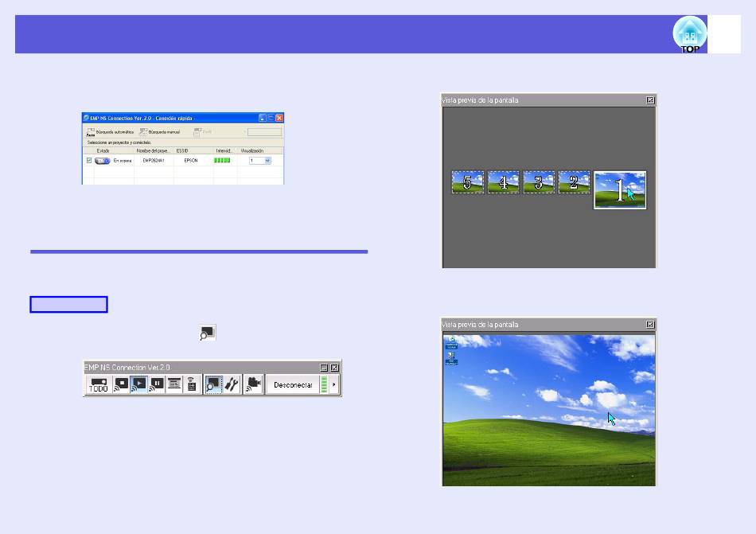The width and height of the screenshot is (756, 534).
Task: Click the standalone screen preview icon in the instruction text
Action: point(208,333)
